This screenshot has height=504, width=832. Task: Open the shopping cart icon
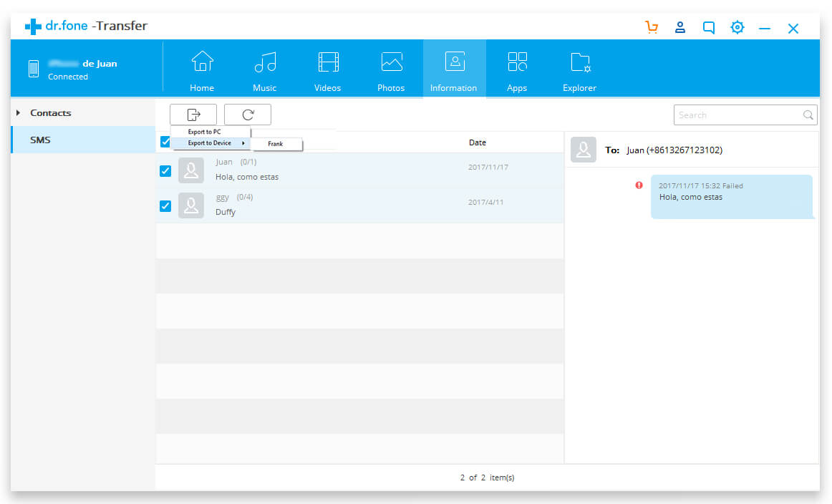pos(651,27)
